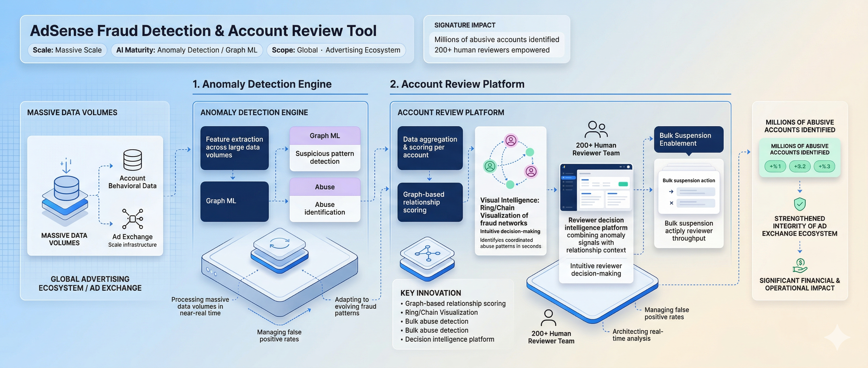Click the stacked Massive Data Volumes database icon
The image size is (868, 368).
pos(65,201)
